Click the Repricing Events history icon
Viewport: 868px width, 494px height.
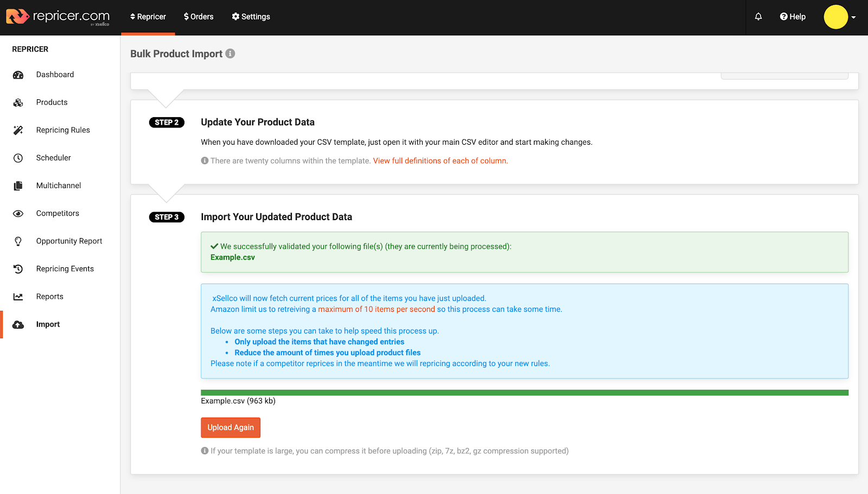(x=18, y=269)
